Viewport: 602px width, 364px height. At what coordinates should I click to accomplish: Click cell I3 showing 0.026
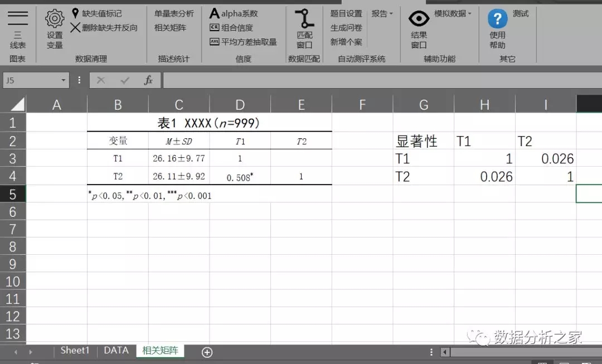[546, 158]
